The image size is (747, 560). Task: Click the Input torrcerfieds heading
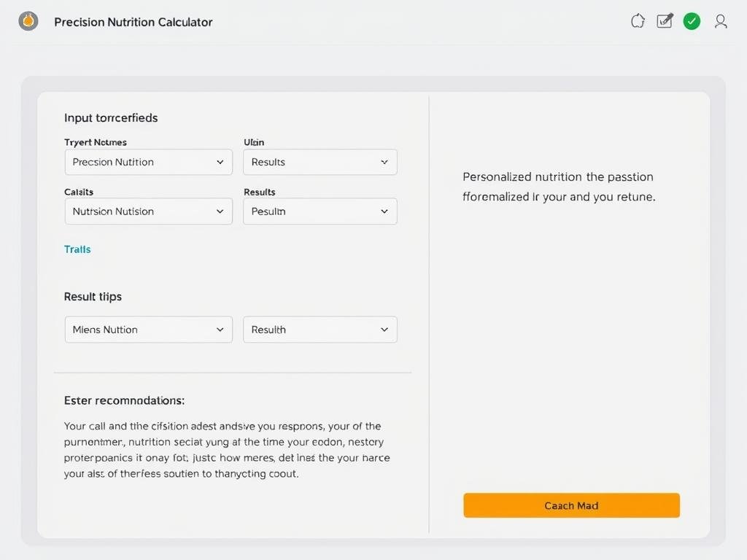tap(110, 117)
